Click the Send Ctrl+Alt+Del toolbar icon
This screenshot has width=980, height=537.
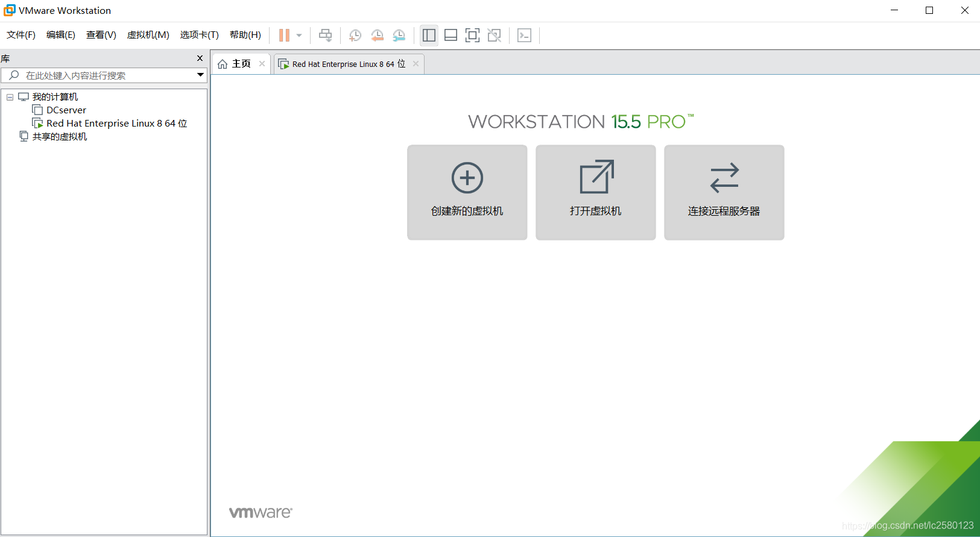pos(326,36)
